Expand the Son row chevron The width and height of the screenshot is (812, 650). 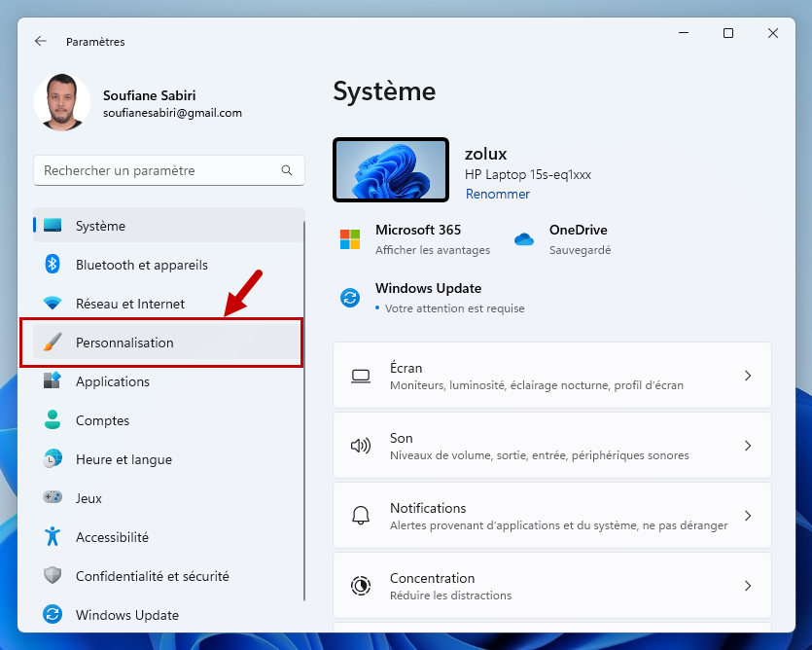tap(748, 446)
